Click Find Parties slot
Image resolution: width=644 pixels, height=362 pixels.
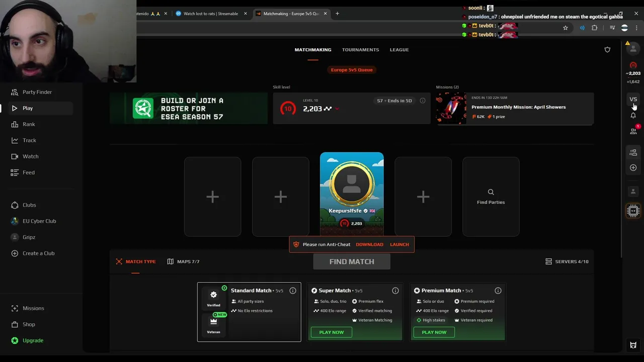tap(491, 197)
